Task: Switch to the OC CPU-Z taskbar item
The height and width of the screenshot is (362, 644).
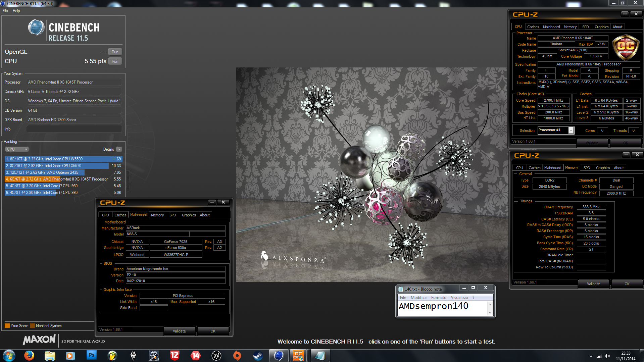Action: tap(298, 356)
